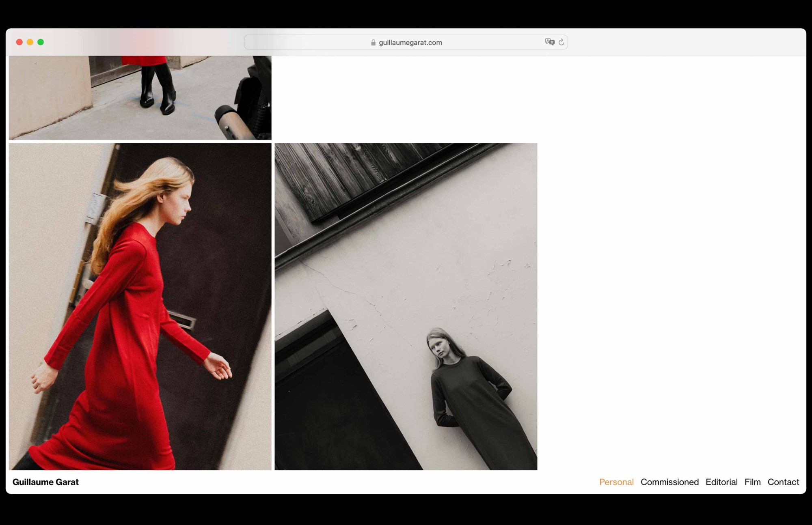
Task: Click the Guillaume Garat site logo
Action: tap(46, 482)
